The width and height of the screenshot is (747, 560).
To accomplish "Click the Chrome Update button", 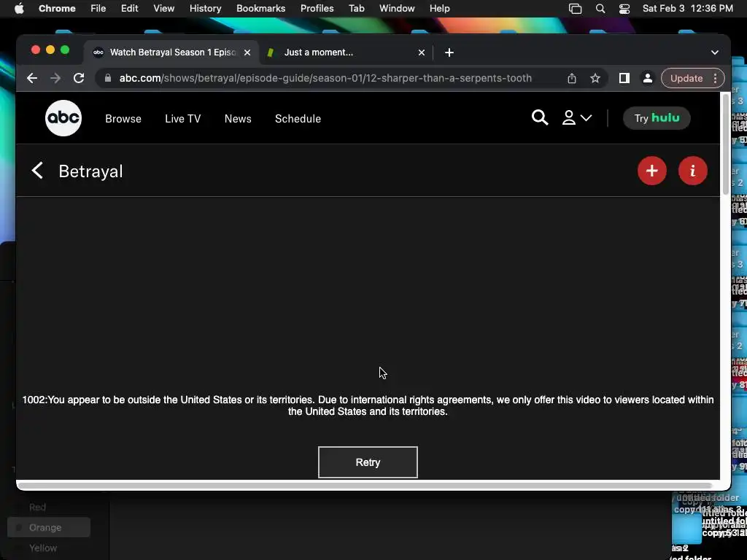I will [686, 78].
